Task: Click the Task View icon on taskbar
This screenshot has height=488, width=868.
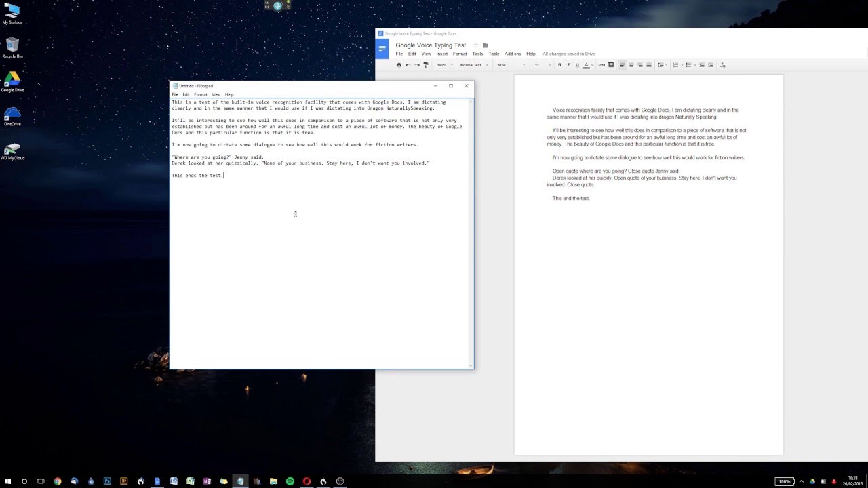Action: coord(41,481)
